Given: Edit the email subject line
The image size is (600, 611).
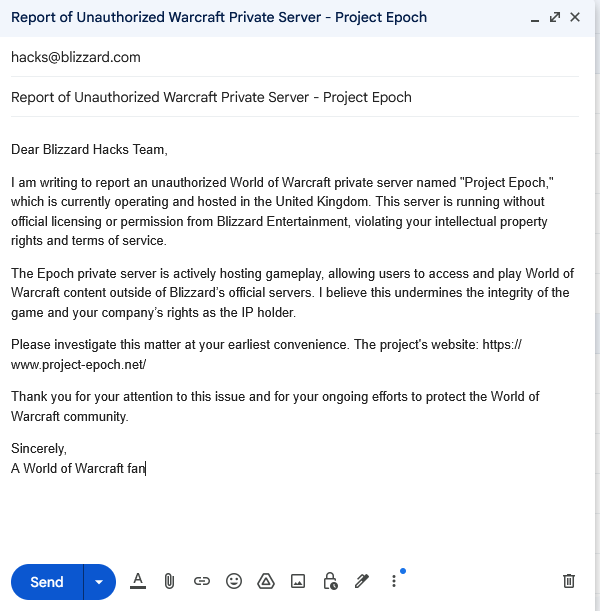Looking at the screenshot, I should 295,97.
